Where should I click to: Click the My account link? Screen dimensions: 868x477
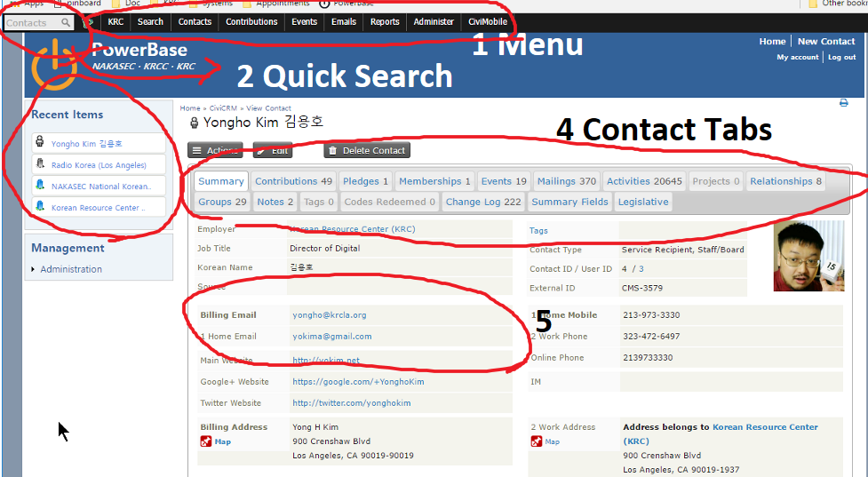(x=797, y=57)
